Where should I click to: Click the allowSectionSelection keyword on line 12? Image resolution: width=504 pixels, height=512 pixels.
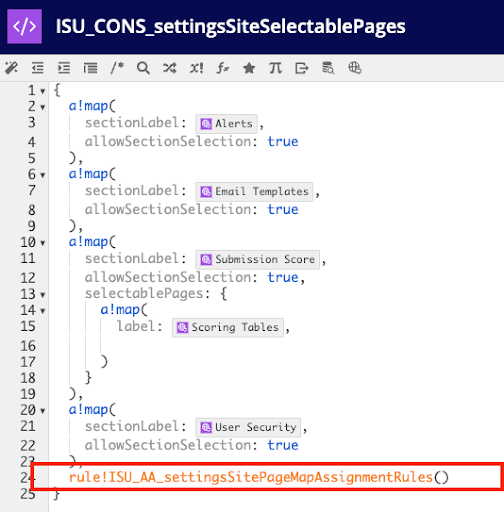168,278
